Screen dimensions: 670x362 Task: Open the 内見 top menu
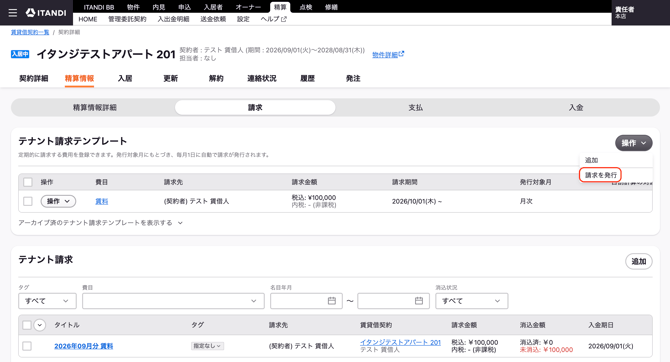click(159, 7)
